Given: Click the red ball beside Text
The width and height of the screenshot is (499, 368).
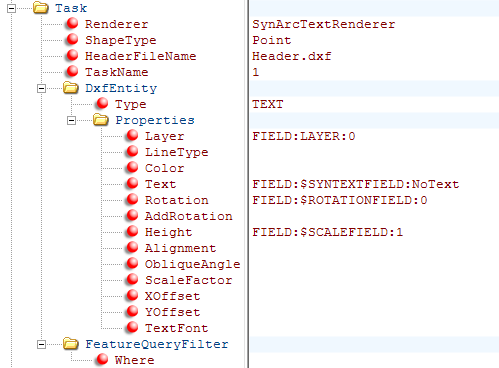Looking at the screenshot, I should [132, 184].
